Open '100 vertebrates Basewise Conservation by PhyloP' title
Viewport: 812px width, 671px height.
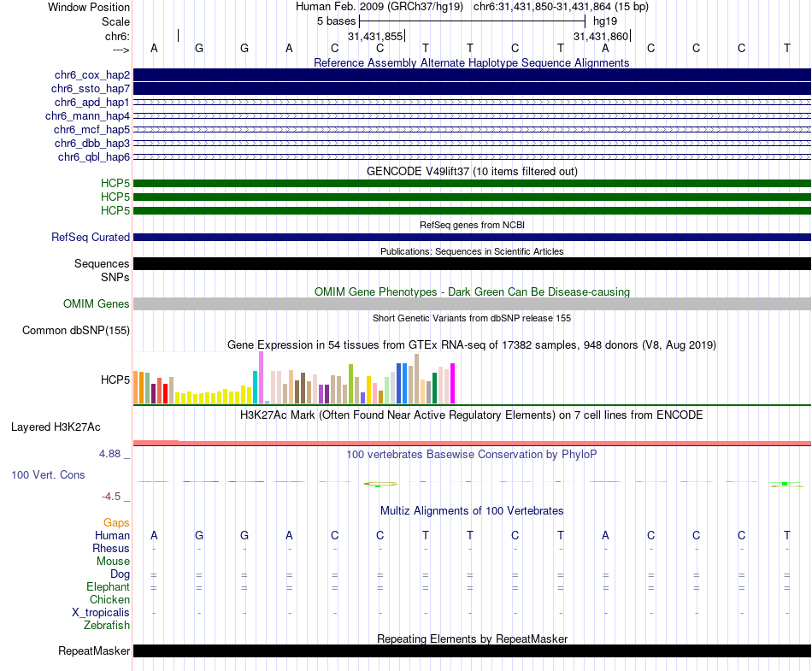[x=472, y=454]
